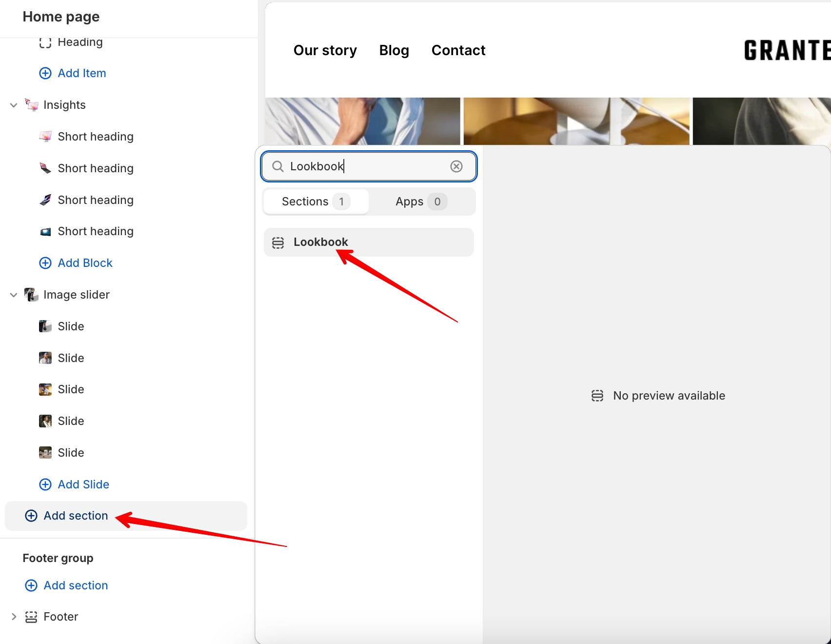Click the plus icon beside Add Block
The height and width of the screenshot is (644, 831).
coord(45,263)
